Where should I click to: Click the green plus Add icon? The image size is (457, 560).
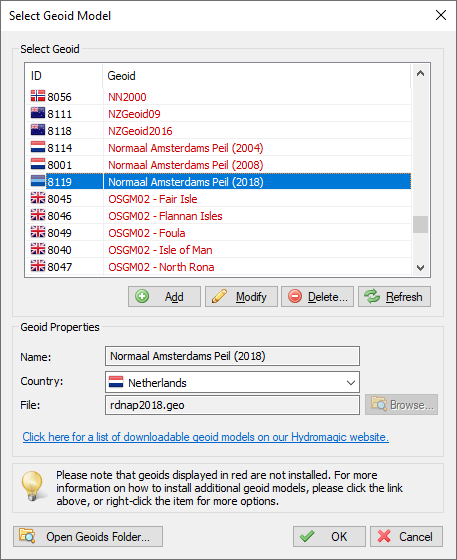click(x=142, y=296)
